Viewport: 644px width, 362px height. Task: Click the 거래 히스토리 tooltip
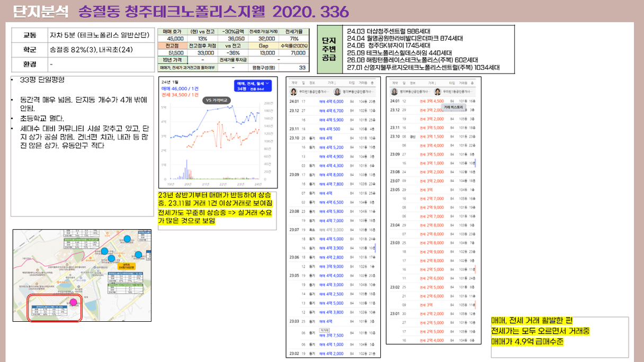point(453,107)
